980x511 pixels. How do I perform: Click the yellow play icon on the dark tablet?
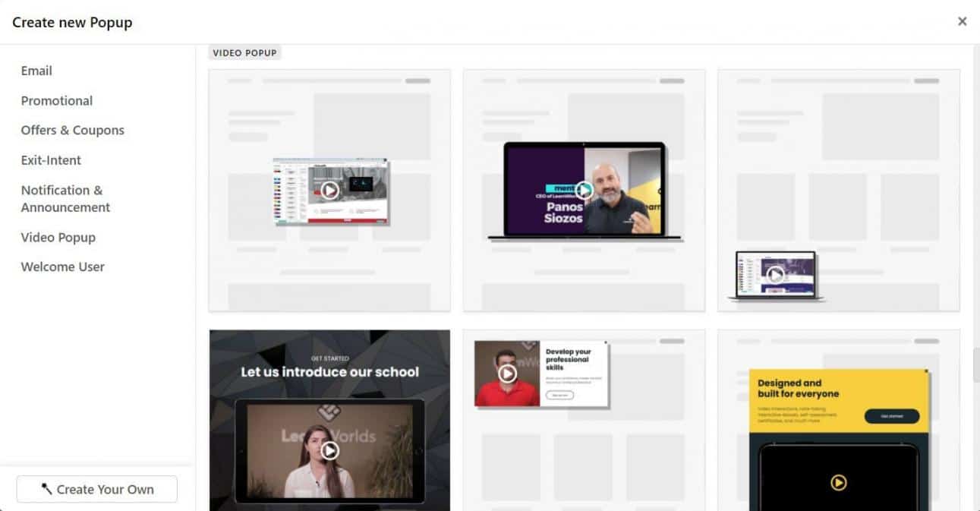(x=838, y=482)
